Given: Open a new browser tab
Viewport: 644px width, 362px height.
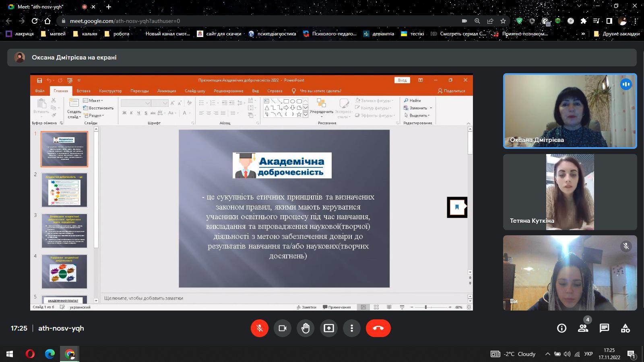Looking at the screenshot, I should (x=109, y=7).
